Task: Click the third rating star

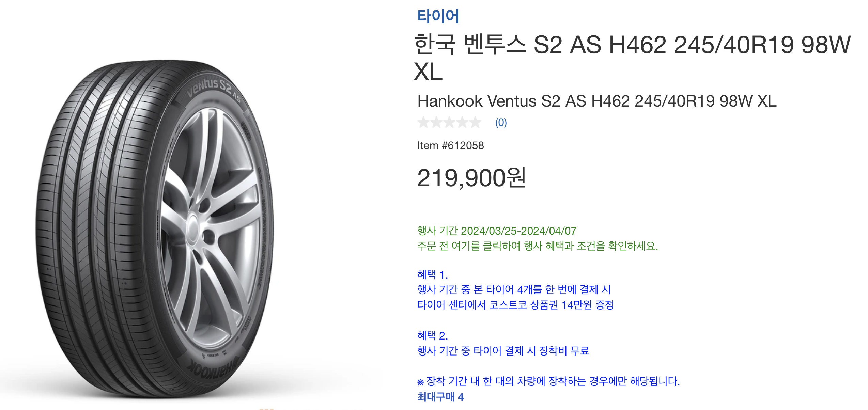Action: [449, 122]
